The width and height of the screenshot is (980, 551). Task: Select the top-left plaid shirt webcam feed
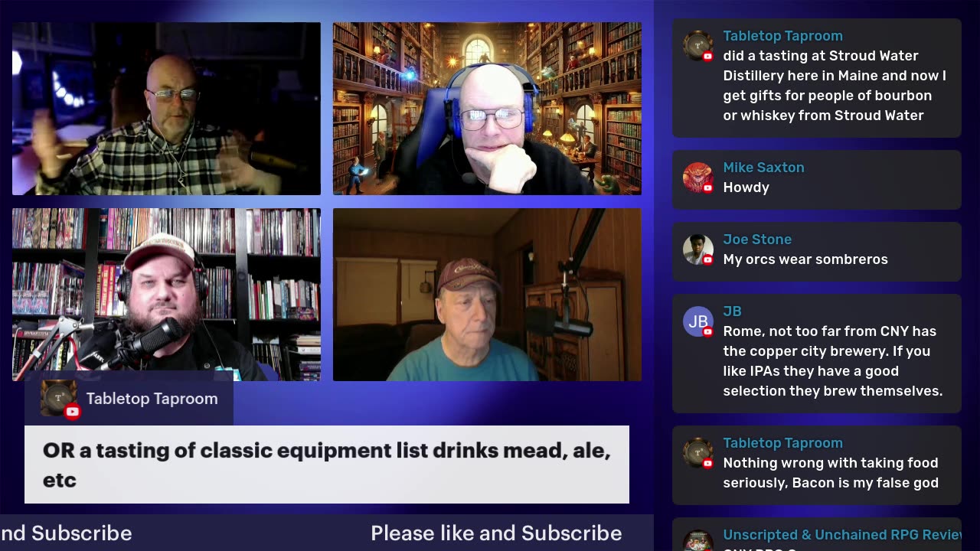(166, 109)
